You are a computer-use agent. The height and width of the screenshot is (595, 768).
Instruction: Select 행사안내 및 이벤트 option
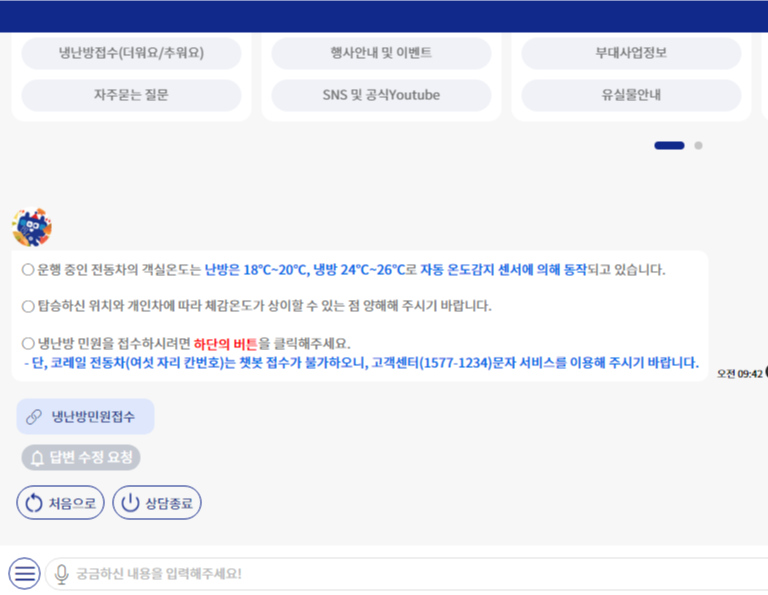click(381, 53)
